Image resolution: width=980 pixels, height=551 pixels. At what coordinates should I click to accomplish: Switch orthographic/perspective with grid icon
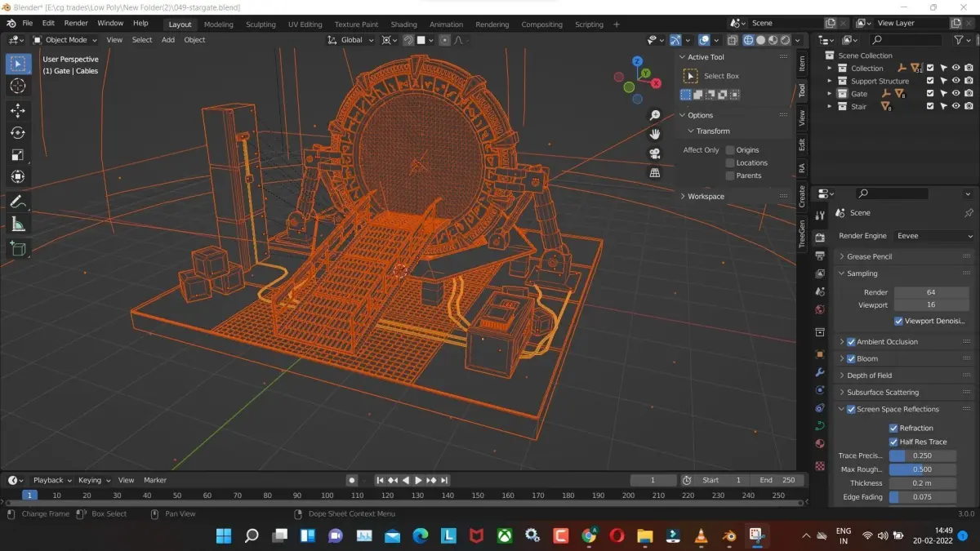click(655, 173)
